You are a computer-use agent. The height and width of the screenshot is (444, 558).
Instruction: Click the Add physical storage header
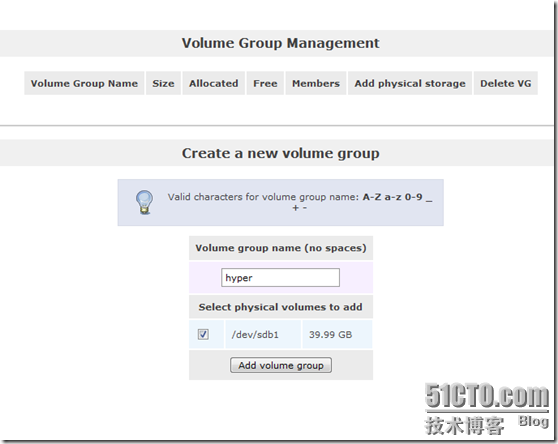pos(410,83)
